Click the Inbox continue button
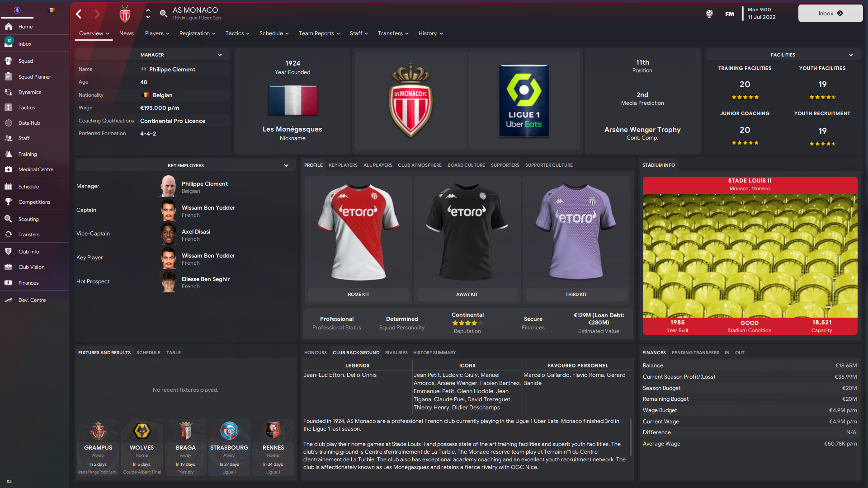The height and width of the screenshot is (488, 868). click(830, 14)
